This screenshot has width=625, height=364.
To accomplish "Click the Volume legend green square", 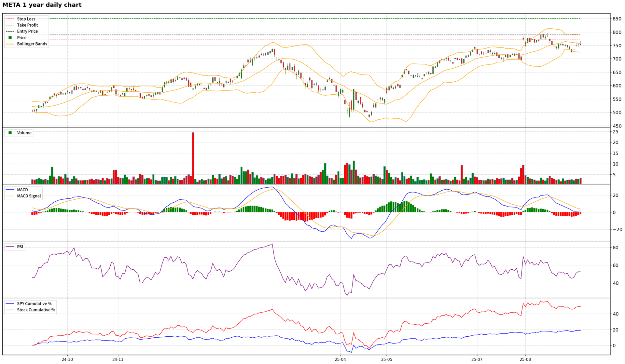I will pos(10,133).
